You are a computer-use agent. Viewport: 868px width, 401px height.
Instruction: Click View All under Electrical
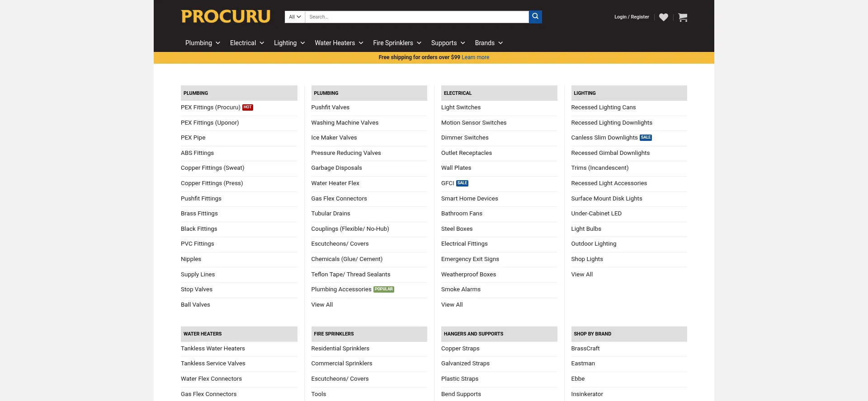point(452,305)
